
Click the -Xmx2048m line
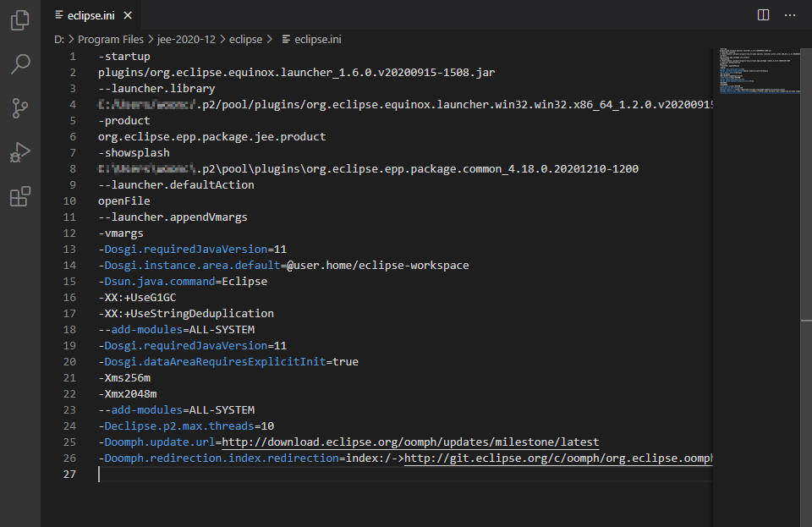128,393
